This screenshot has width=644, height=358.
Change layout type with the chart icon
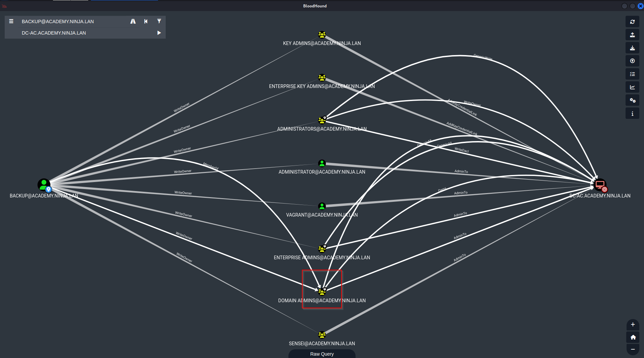click(x=632, y=87)
